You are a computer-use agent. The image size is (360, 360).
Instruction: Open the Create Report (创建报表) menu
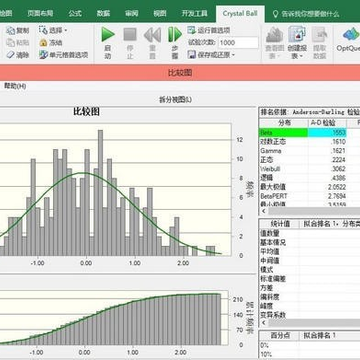[297, 43]
